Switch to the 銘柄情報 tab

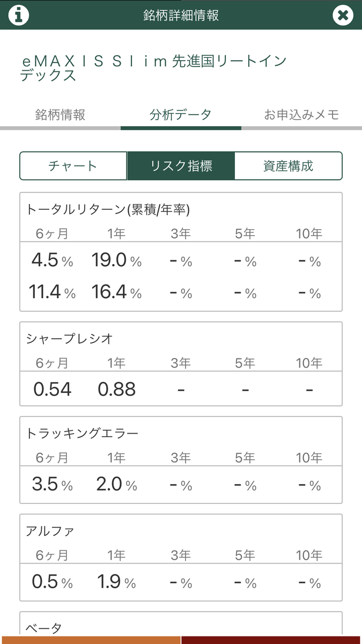point(60,115)
